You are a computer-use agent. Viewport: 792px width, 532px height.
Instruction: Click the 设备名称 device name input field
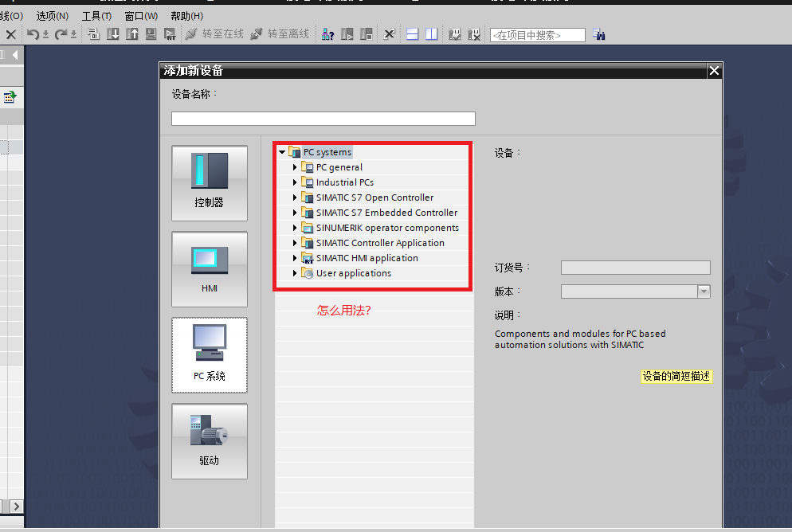coord(323,119)
